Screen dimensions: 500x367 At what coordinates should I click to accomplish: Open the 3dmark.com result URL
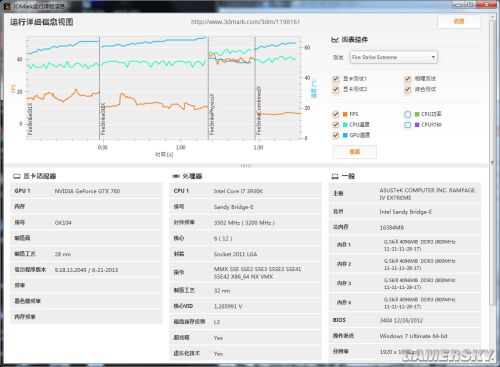tap(245, 22)
